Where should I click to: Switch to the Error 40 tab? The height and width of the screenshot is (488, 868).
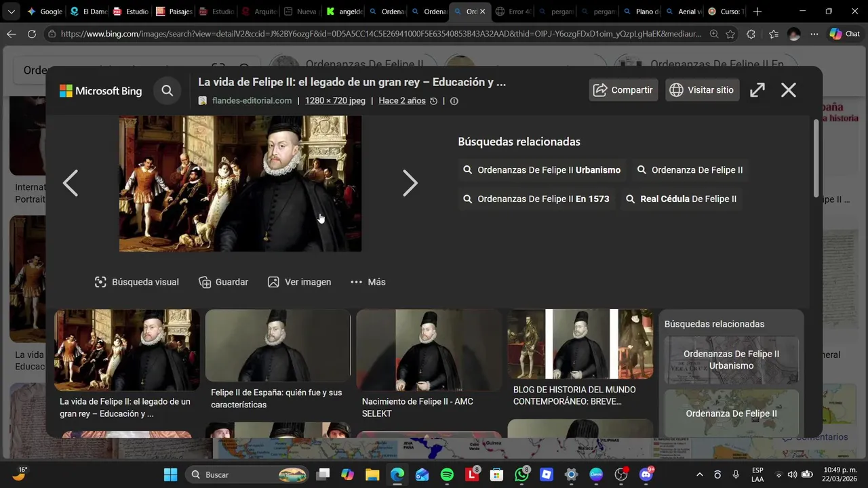[513, 12]
